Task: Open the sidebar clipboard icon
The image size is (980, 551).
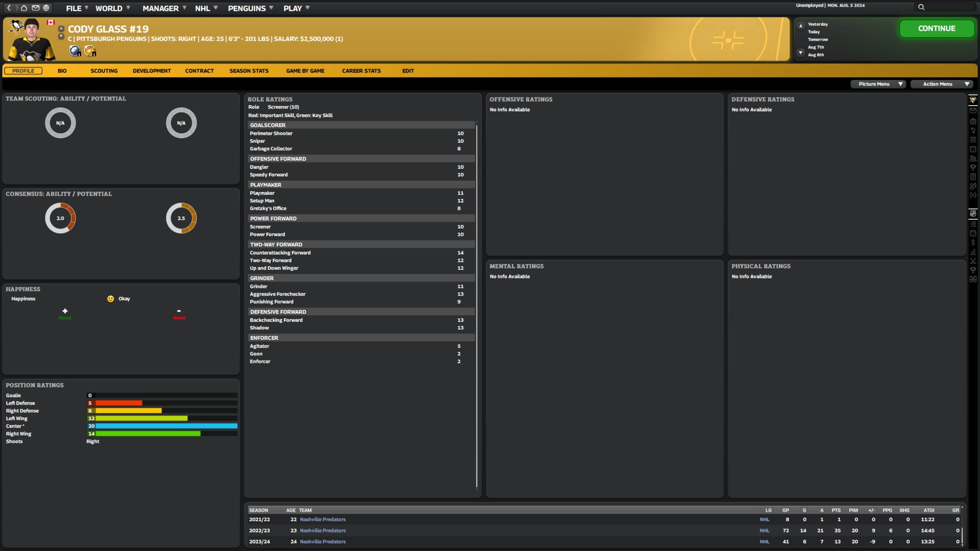Action: pyautogui.click(x=973, y=121)
